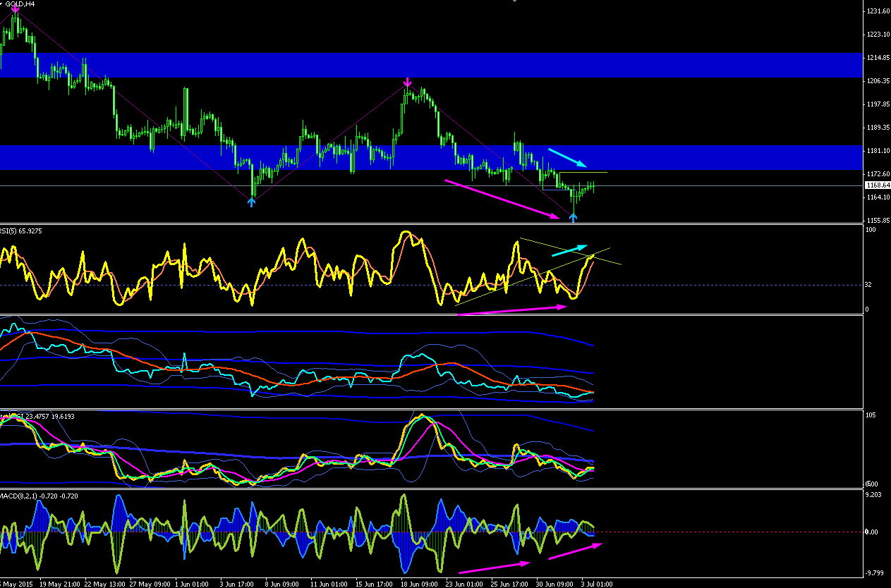Click the 3 Jul 01:00 time label
Viewport: 891px width, 588px height.
pos(596,584)
